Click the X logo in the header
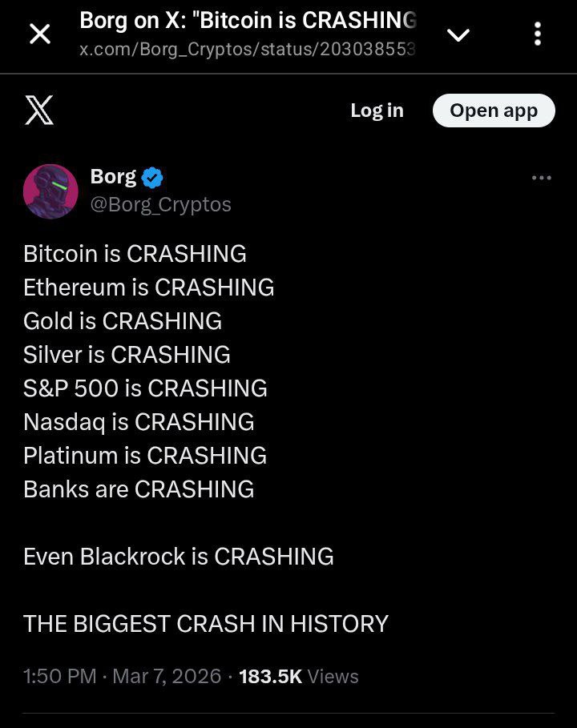 click(x=39, y=111)
